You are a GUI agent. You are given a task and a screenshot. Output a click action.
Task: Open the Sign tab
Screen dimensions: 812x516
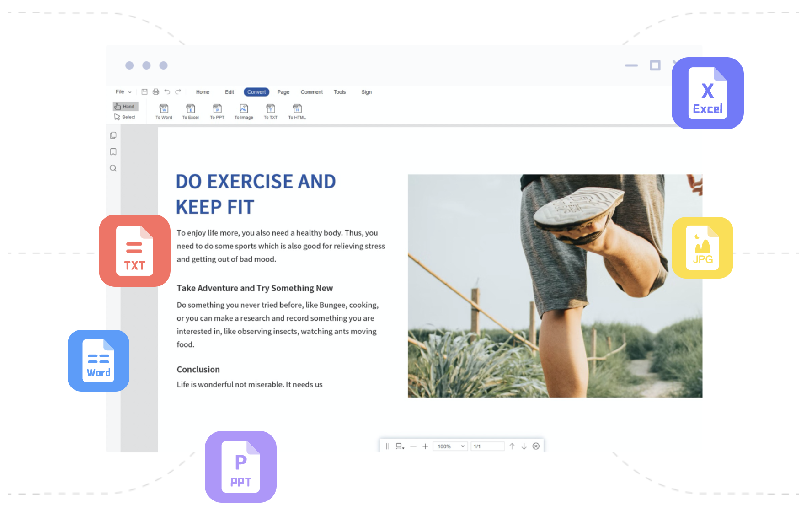click(x=367, y=92)
